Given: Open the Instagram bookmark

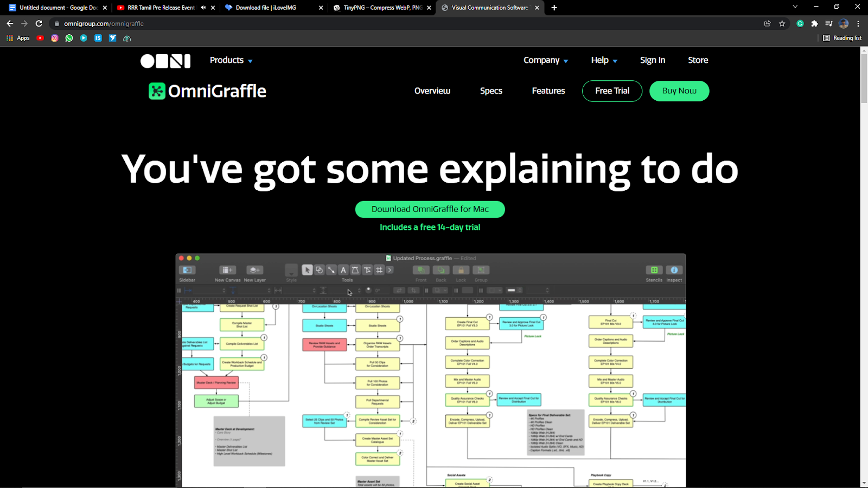Looking at the screenshot, I should [55, 38].
